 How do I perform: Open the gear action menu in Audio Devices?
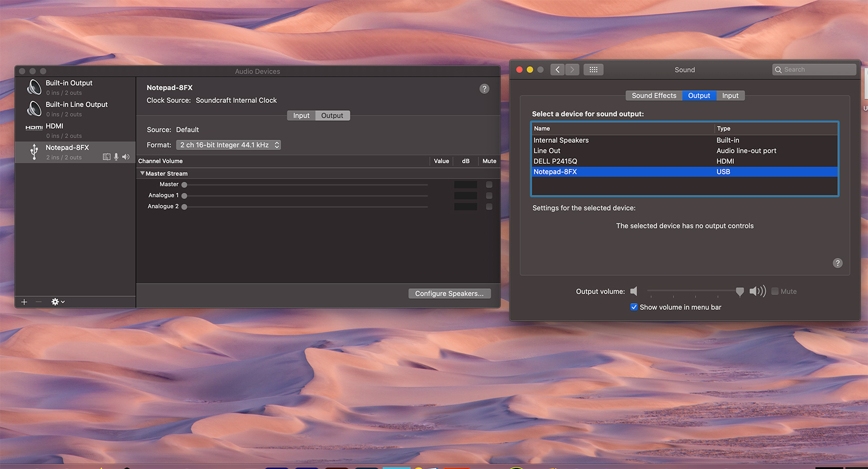point(58,301)
